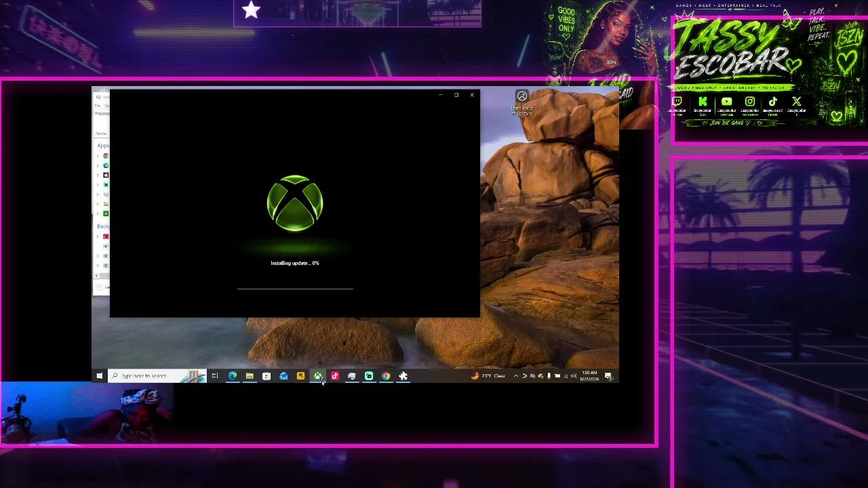Click the Xbox update progress bar
This screenshot has height=488, width=868.
point(295,289)
